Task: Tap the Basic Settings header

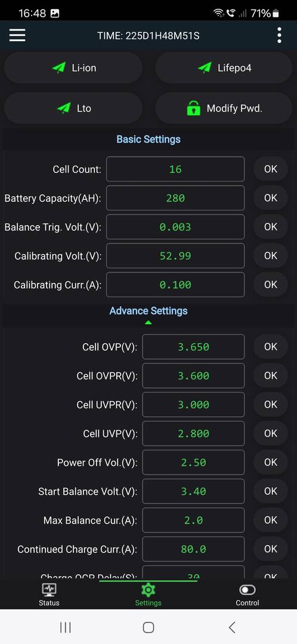Action: (148, 139)
